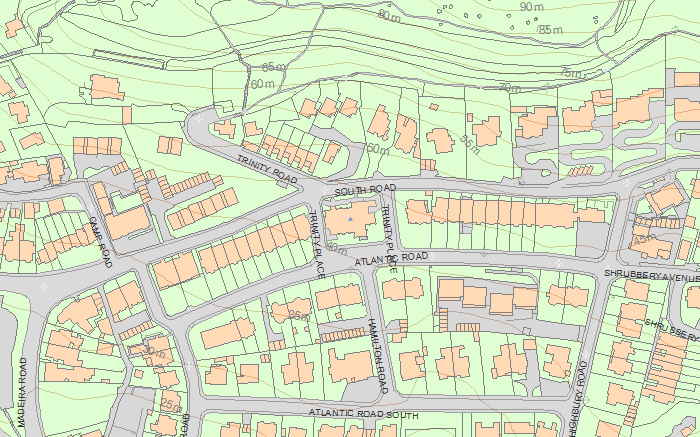Click the CAMP ROAD street label
Screen dimensions: 700x437
[x=100, y=242]
